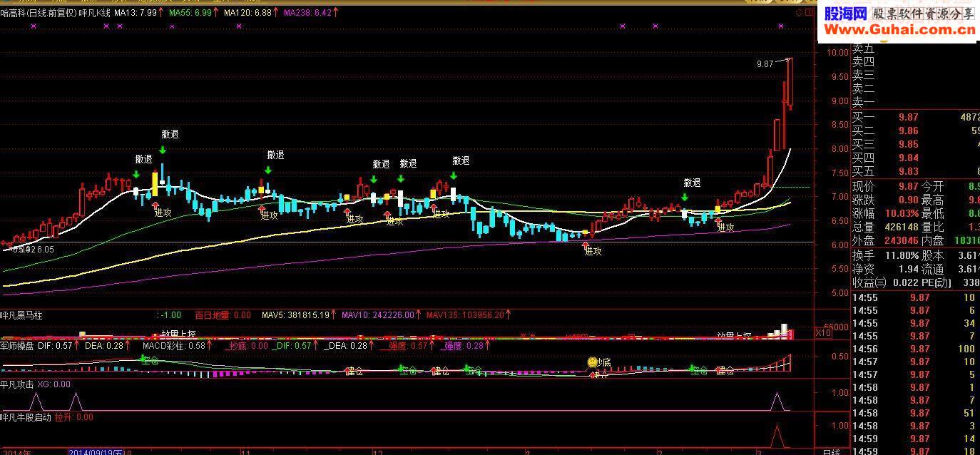Click the small diamond icon at chart top-right
980x455 pixels.
pos(799,12)
